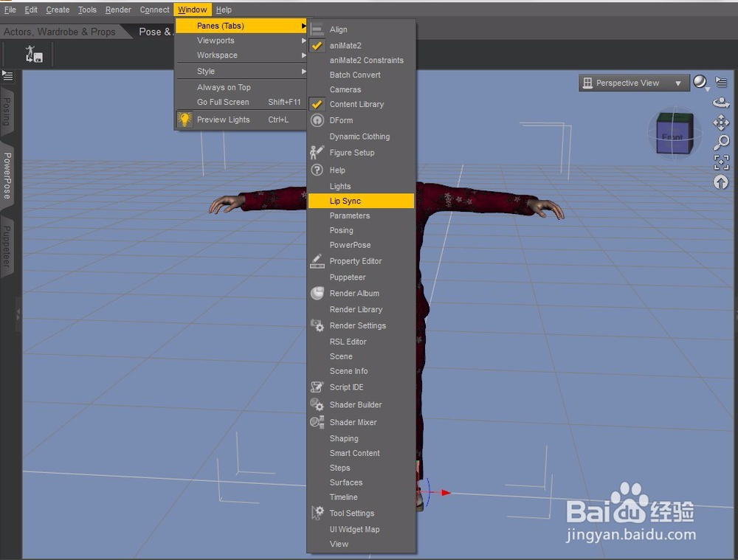The width and height of the screenshot is (738, 560).
Task: Click the Front view cube
Action: (675, 134)
